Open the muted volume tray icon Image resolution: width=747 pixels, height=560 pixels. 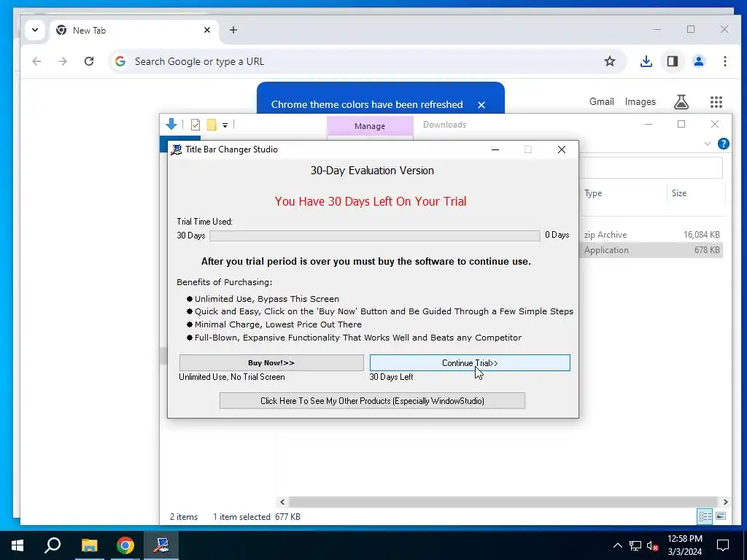(652, 545)
